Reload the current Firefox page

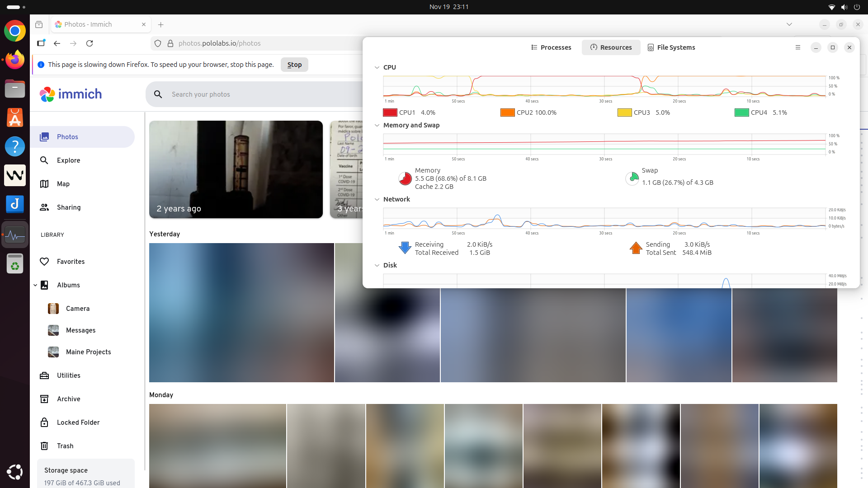[90, 43]
